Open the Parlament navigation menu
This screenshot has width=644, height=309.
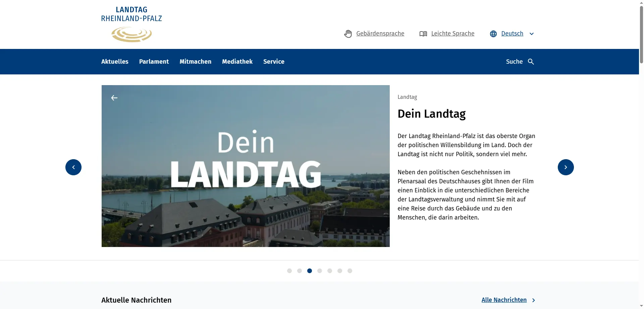click(x=154, y=62)
